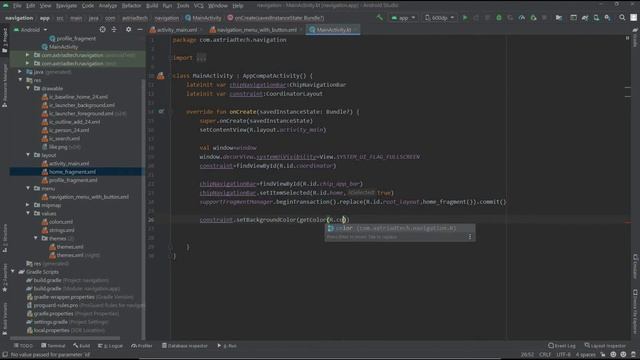Click the MainActivity class gutter icon

(x=161, y=76)
